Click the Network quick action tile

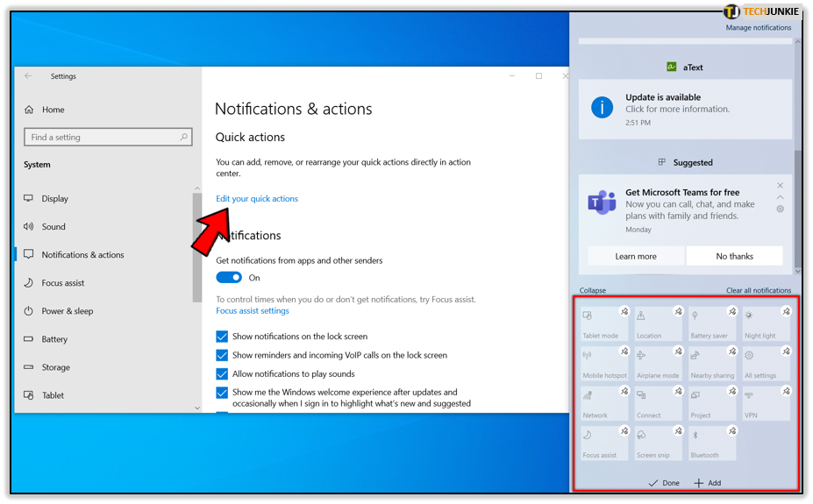click(603, 404)
